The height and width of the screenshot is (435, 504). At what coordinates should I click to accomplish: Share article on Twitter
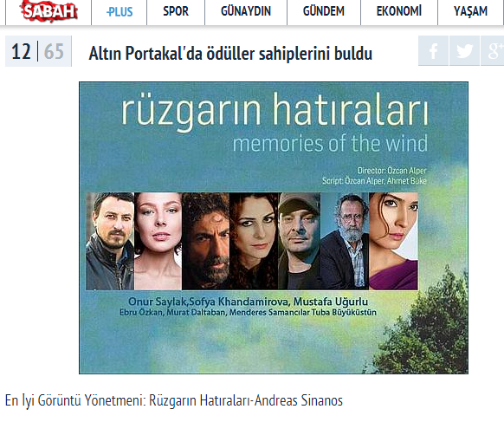464,51
